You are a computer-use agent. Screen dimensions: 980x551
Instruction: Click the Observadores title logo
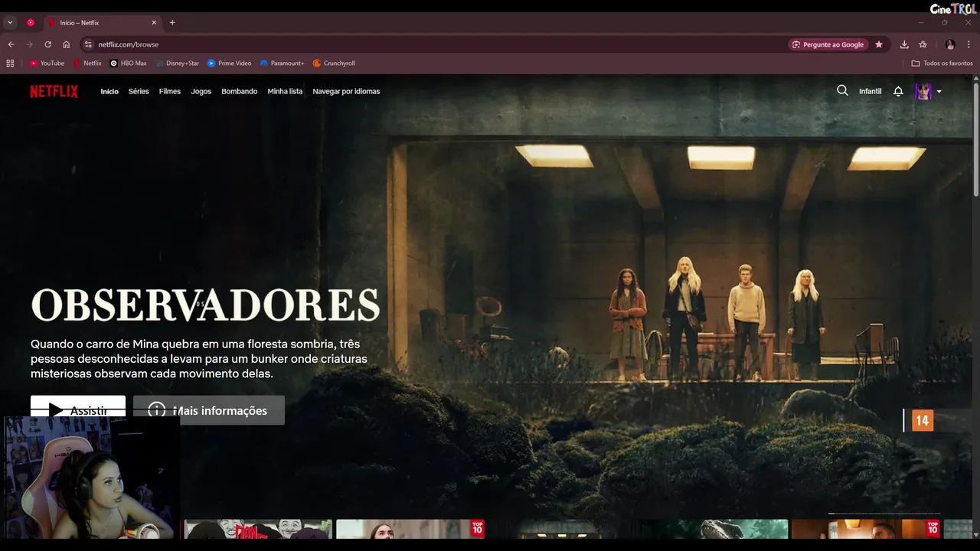coord(205,305)
